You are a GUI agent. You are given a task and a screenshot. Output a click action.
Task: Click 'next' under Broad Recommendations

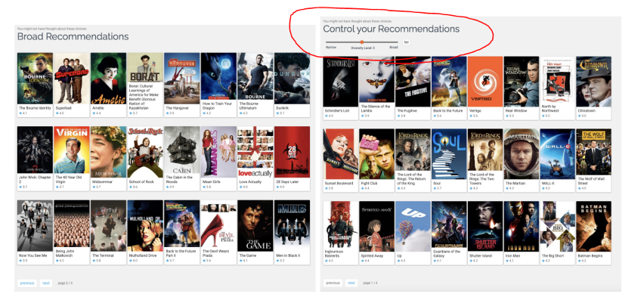click(46, 283)
